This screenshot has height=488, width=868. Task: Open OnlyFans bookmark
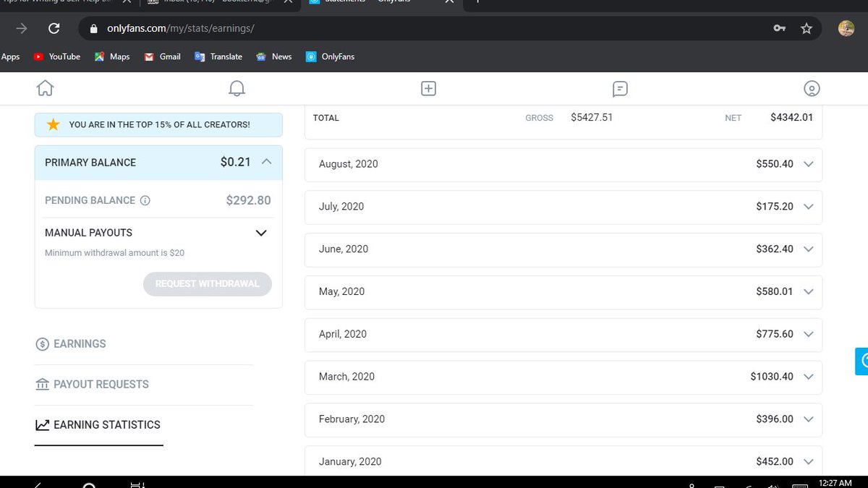pos(330,56)
